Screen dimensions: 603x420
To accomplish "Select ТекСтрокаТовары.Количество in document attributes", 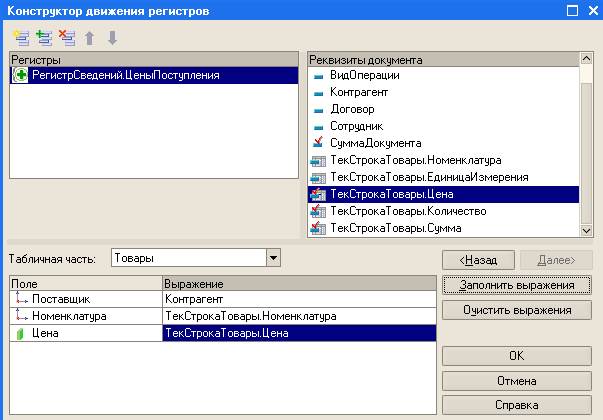I will pos(407,212).
